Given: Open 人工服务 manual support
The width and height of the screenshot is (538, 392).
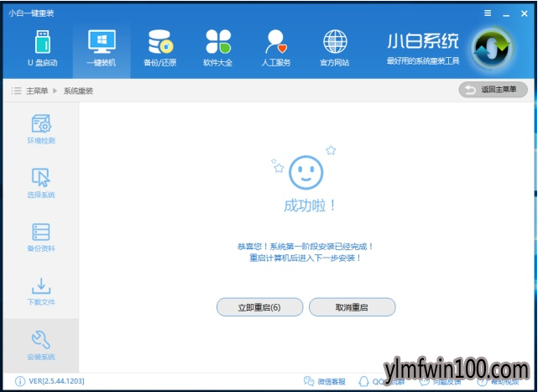Looking at the screenshot, I should [276, 48].
